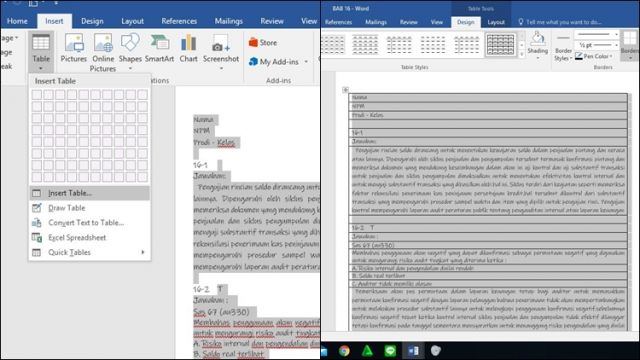Image resolution: width=640 pixels, height=360 pixels.
Task: Expand the My Add-ins dropdown arrow
Action: (306, 62)
